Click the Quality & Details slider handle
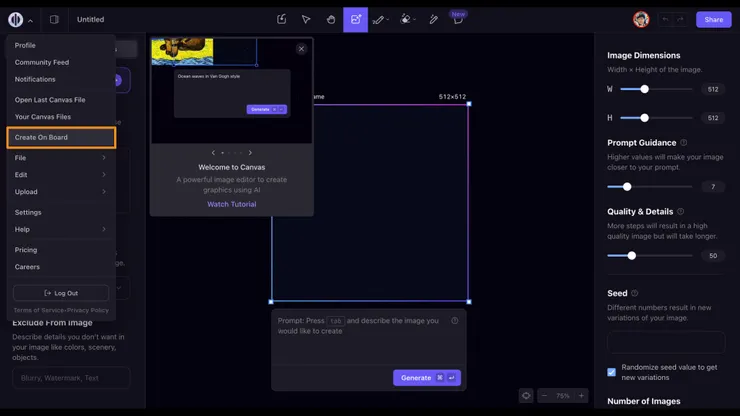740x416 pixels. (631, 256)
